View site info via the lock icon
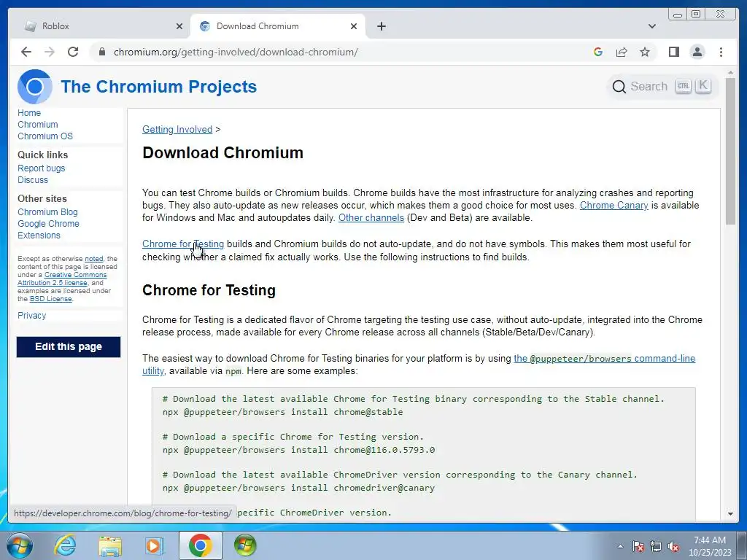This screenshot has height=560, width=747. (101, 52)
